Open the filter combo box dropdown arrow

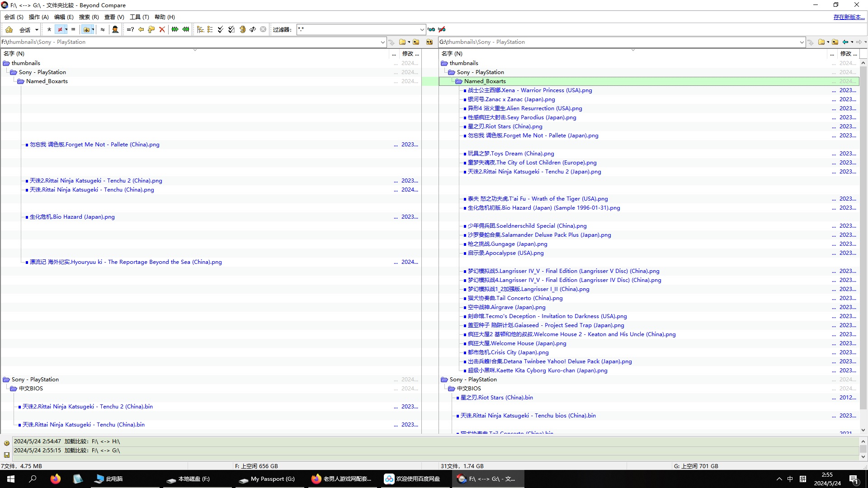(422, 29)
